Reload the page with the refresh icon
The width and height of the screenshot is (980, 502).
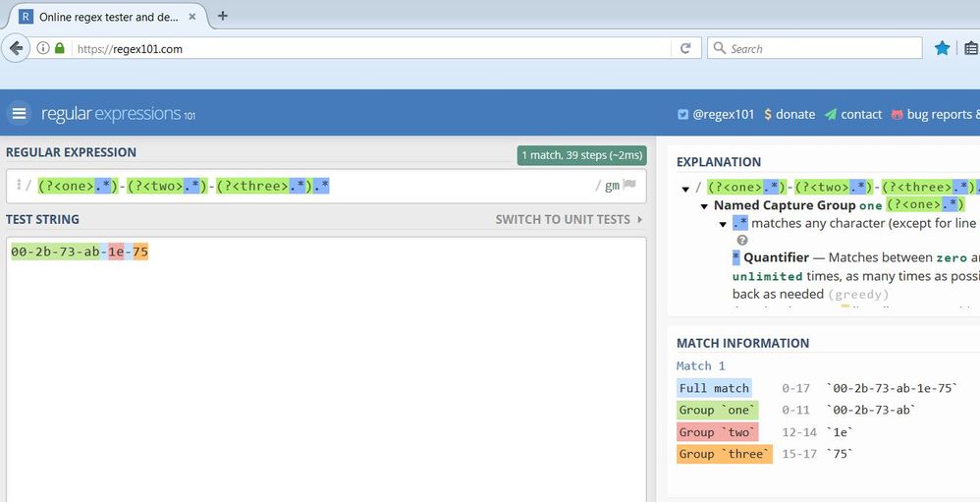685,48
